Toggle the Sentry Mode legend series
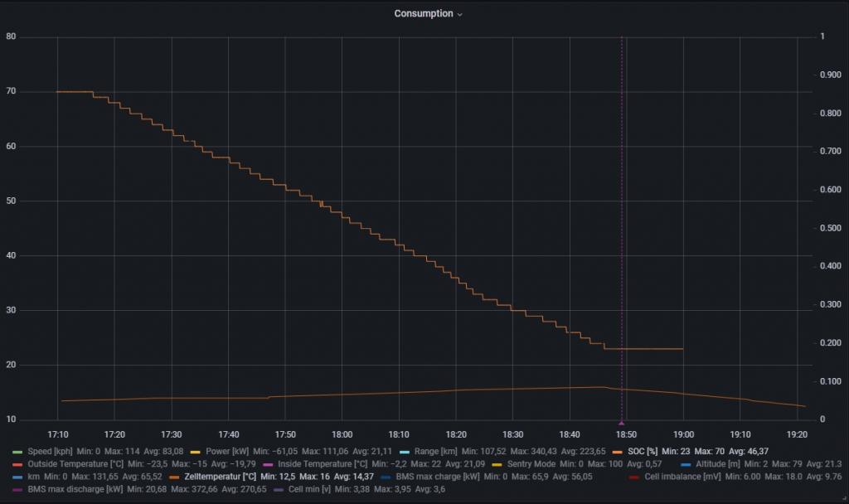This screenshot has width=849, height=504. coord(531,464)
